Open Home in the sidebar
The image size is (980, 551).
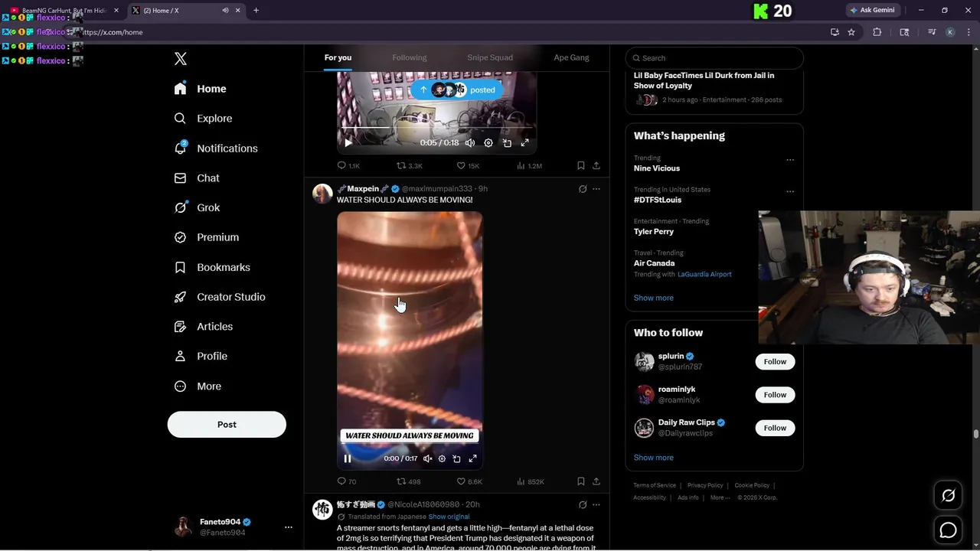click(x=200, y=89)
